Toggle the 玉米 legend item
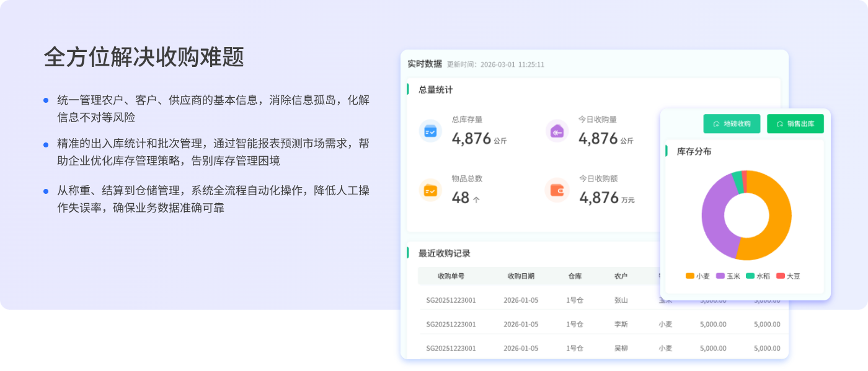This screenshot has width=868, height=371. click(x=728, y=276)
